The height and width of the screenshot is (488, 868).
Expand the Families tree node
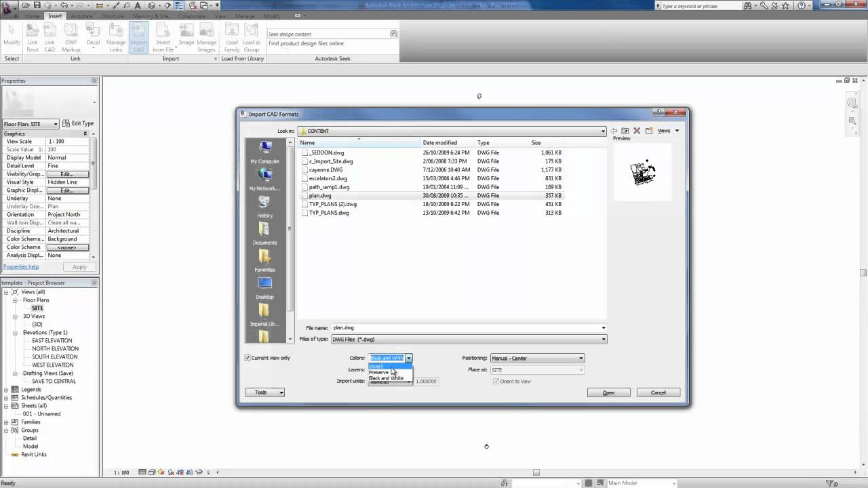point(7,422)
